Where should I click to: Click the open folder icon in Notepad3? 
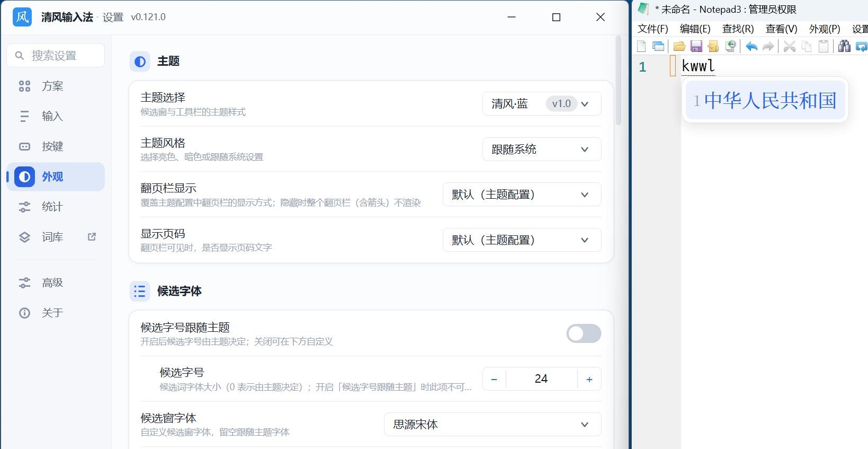pyautogui.click(x=679, y=47)
